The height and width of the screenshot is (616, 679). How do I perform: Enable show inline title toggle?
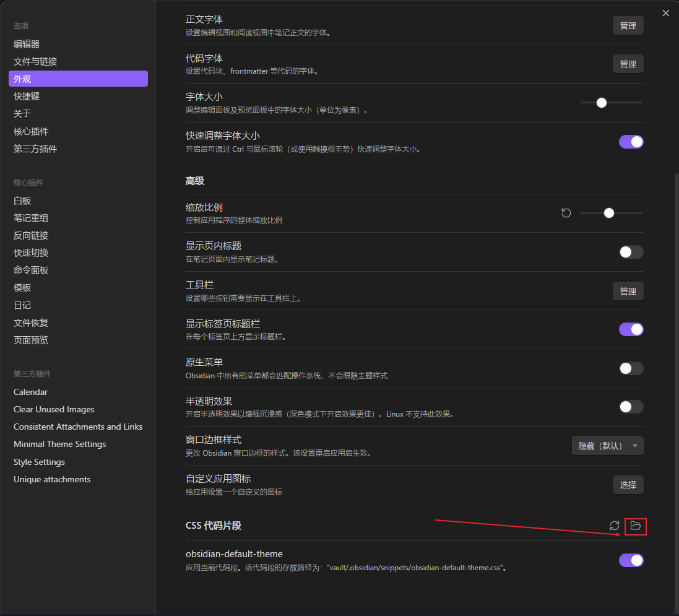(631, 252)
